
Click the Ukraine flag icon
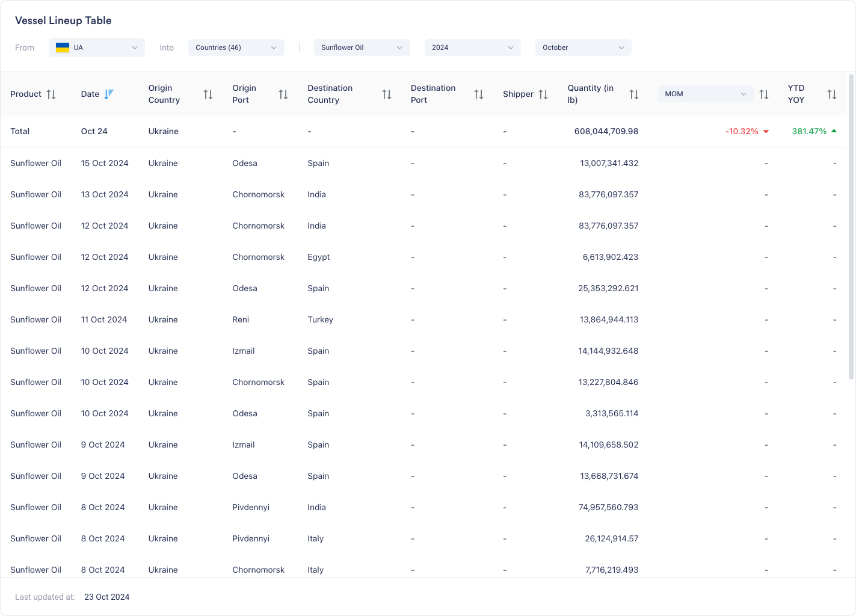click(63, 48)
